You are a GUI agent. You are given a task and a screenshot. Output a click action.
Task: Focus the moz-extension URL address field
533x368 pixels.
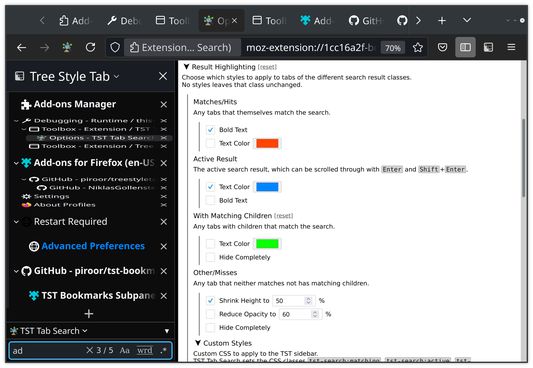pos(309,48)
